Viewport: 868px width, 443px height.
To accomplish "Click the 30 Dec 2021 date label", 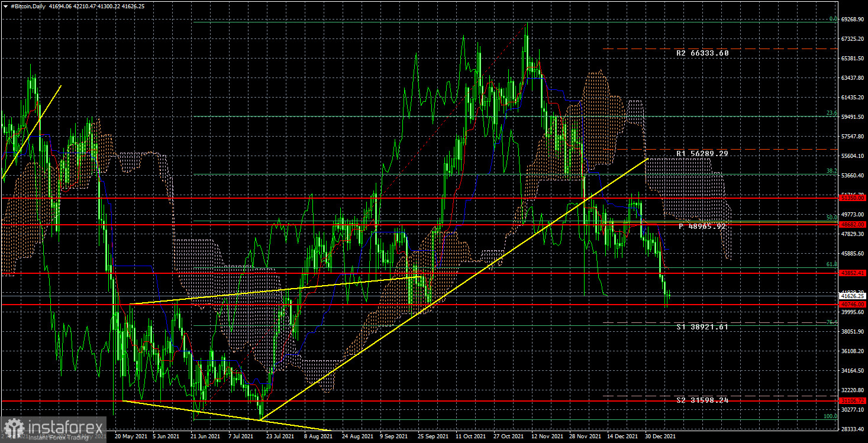I will 660,436.
